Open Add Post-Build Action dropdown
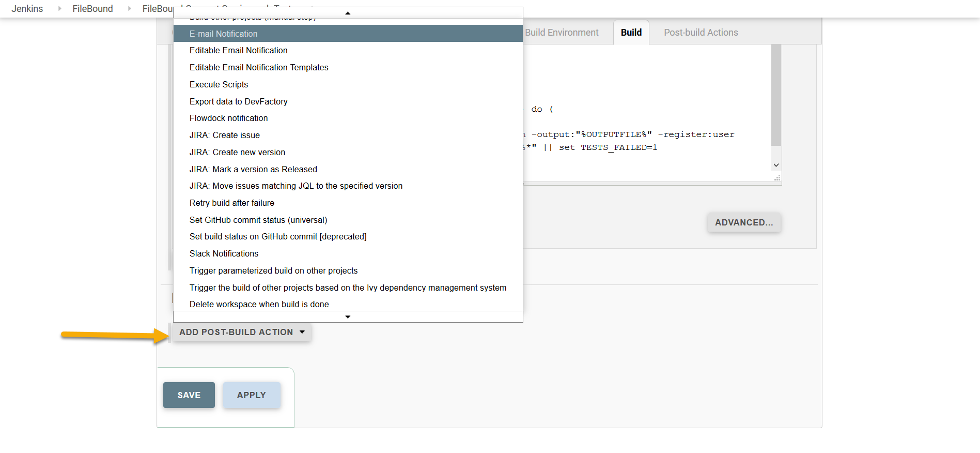Screen dimensions: 980x453 pos(242,332)
